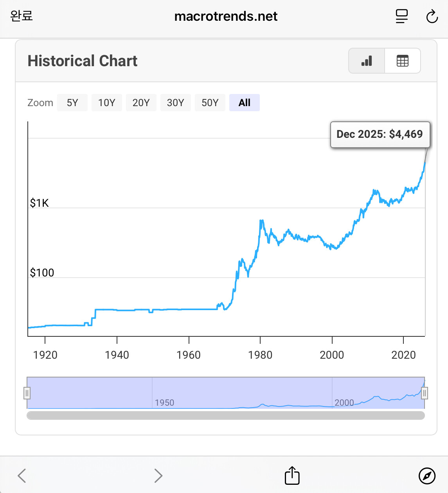448x493 pixels.
Task: Zoom chart to 5Y range
Action: coord(72,103)
